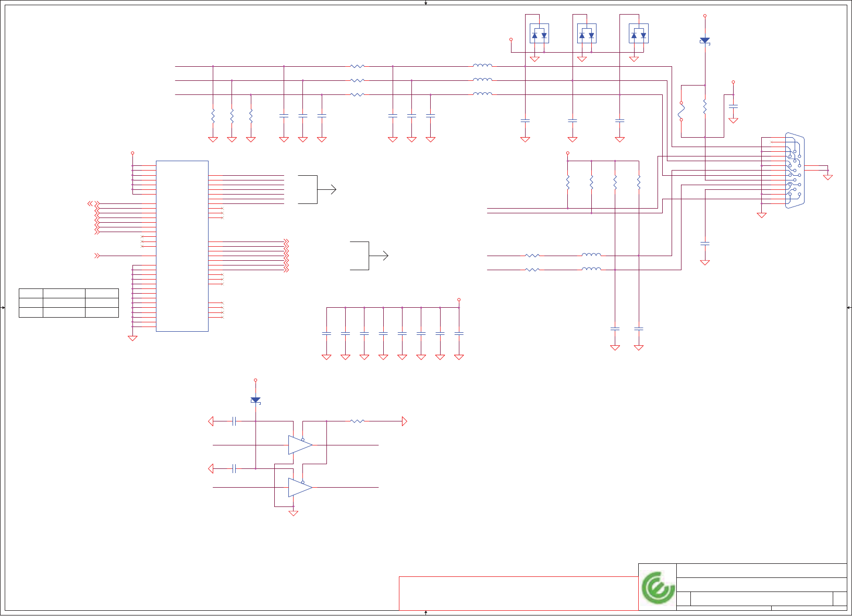Click the upper bus bracket arrow symbol
This screenshot has height=616, width=852.
tap(317, 189)
